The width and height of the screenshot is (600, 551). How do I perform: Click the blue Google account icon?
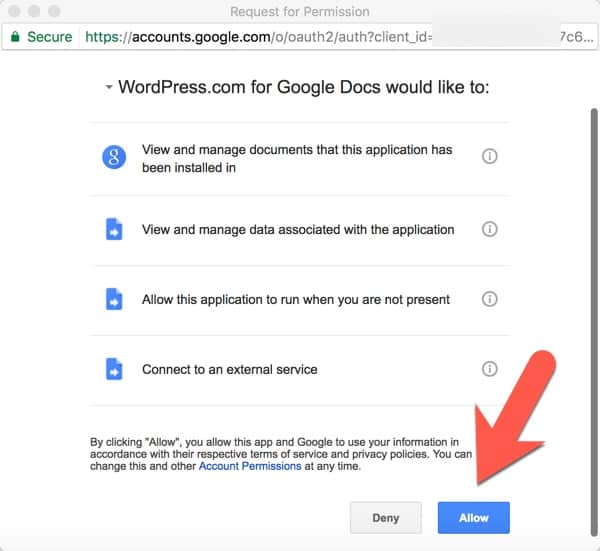(x=114, y=158)
